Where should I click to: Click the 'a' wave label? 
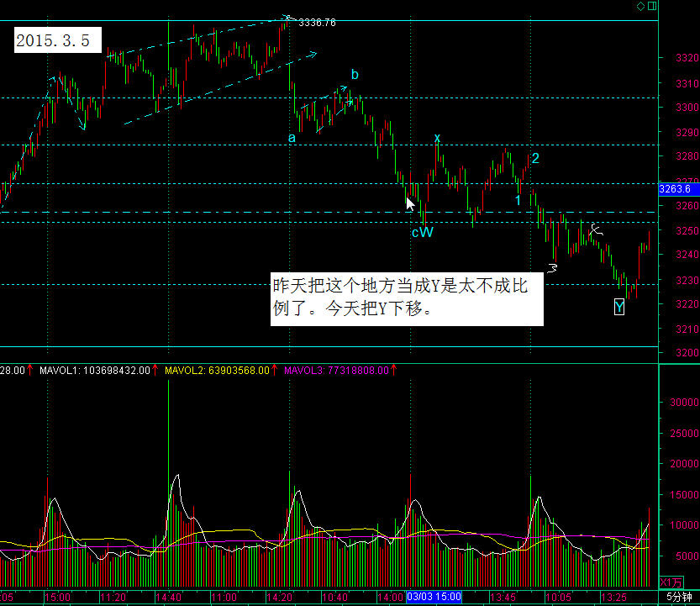coord(292,137)
